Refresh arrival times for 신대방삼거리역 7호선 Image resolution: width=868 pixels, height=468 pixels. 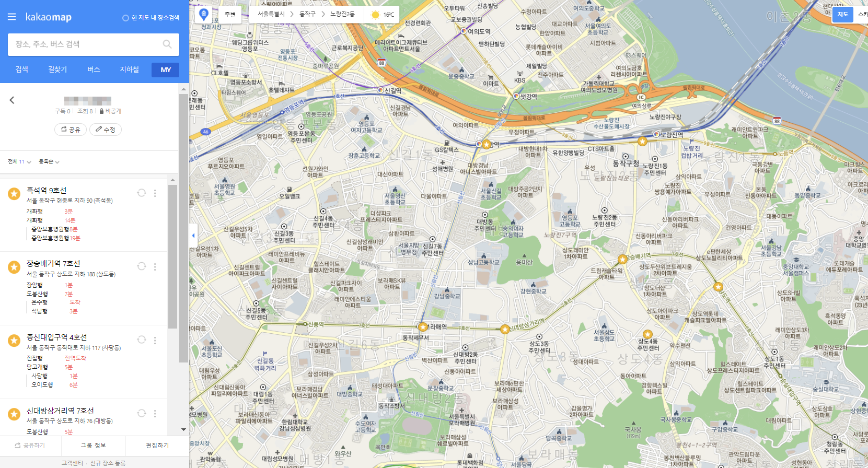141,413
